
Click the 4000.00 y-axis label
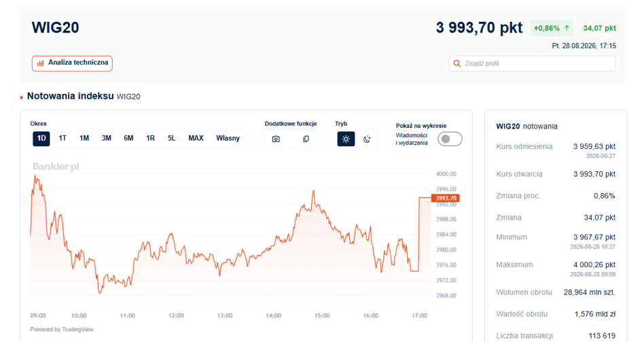446,174
